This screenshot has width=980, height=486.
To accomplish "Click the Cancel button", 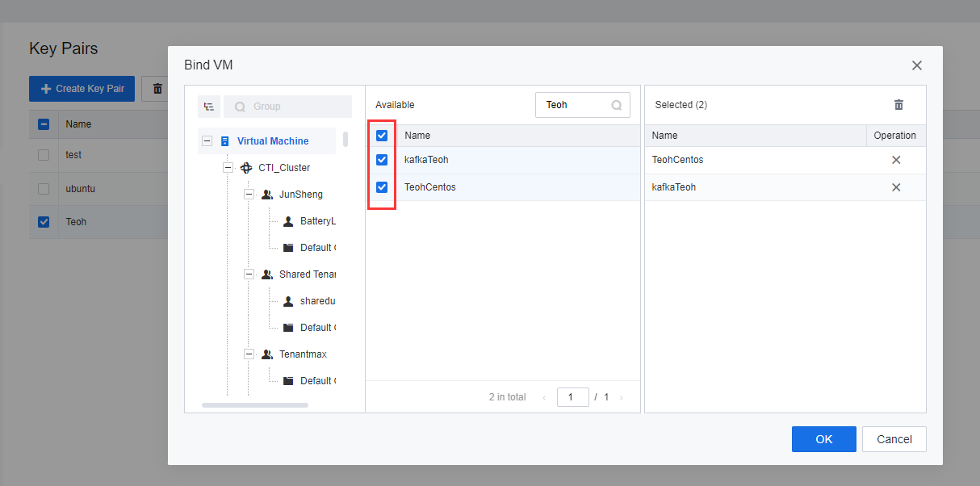I will tap(894, 439).
